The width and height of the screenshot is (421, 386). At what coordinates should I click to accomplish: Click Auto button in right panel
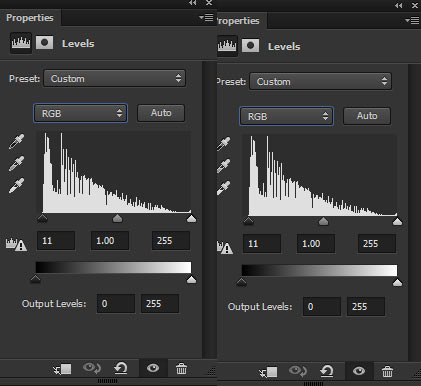[367, 116]
